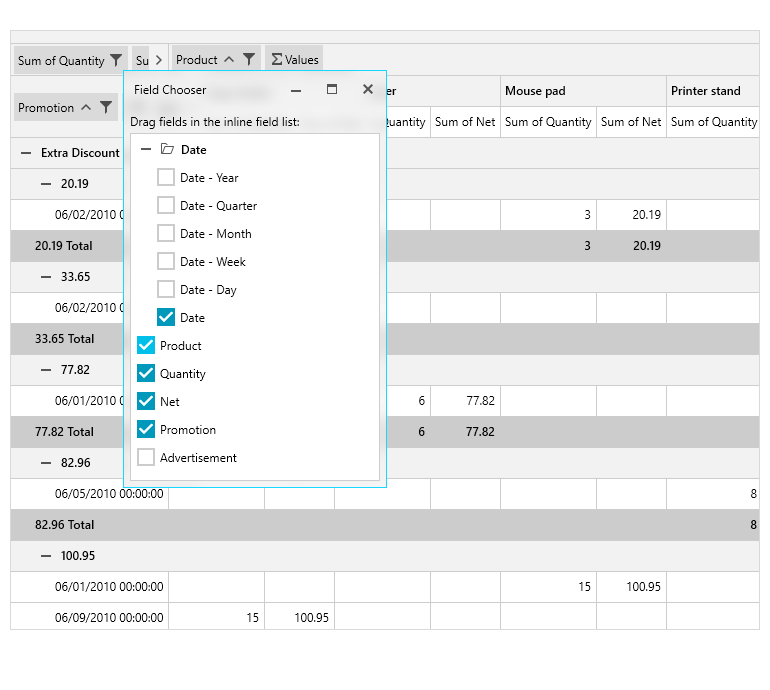The height and width of the screenshot is (690, 770).
Task: Maximize the Field Chooser window
Action: pos(332,89)
